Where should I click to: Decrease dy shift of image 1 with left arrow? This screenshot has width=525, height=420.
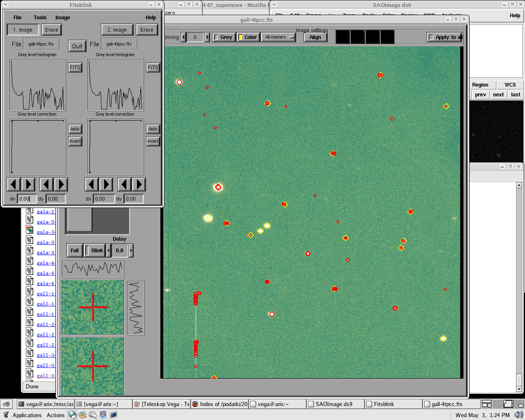click(47, 185)
